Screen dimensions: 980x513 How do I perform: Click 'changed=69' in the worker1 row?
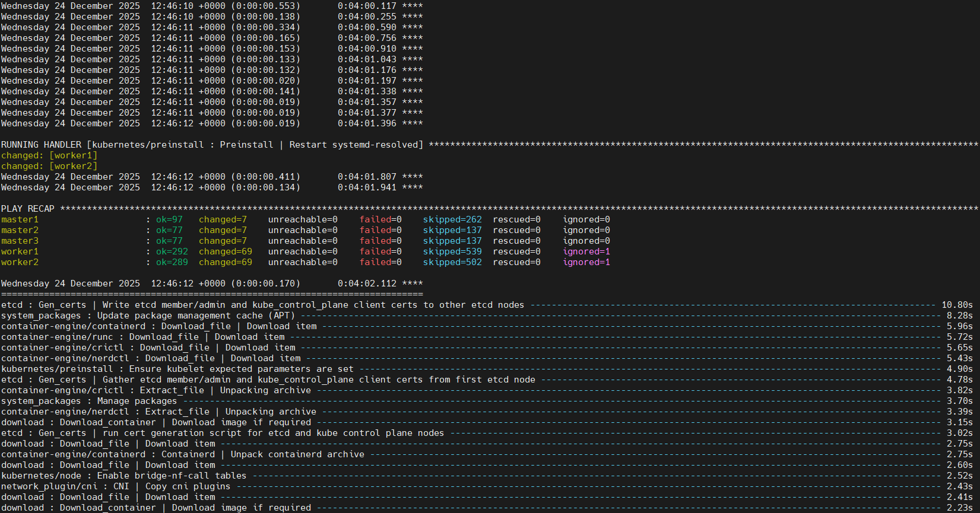[226, 251]
